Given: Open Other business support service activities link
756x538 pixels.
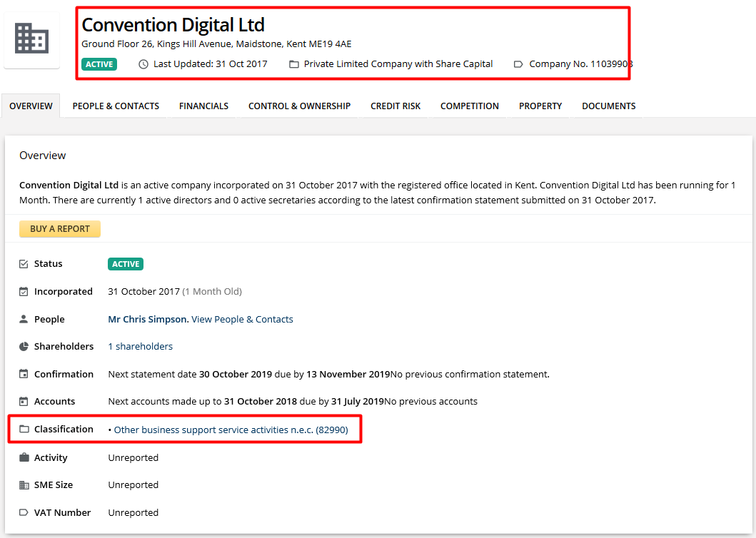Looking at the screenshot, I should point(231,430).
